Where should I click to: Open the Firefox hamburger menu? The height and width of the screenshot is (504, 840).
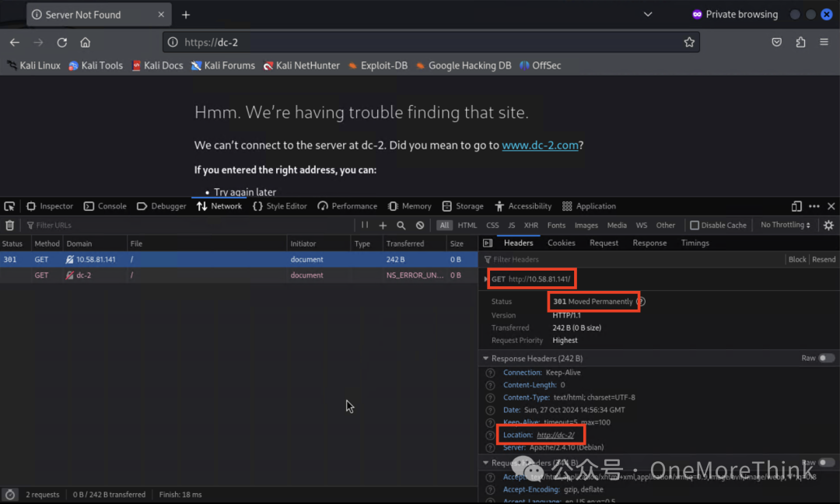coord(824,42)
